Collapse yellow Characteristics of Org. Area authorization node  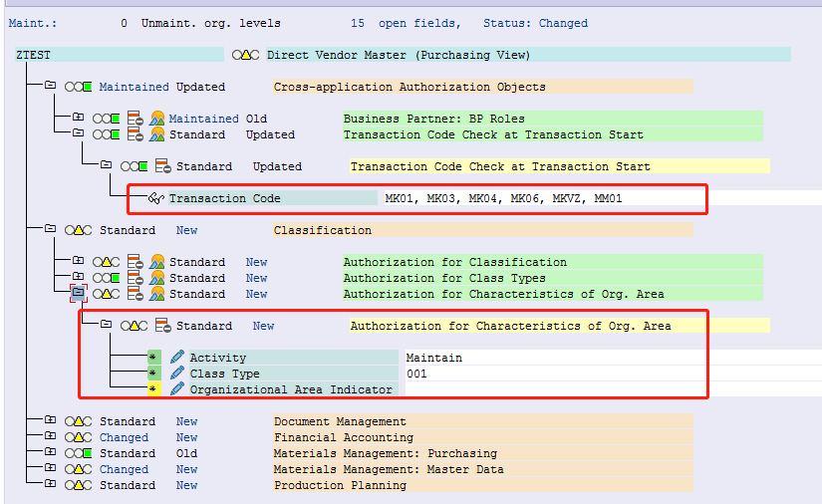(x=106, y=324)
